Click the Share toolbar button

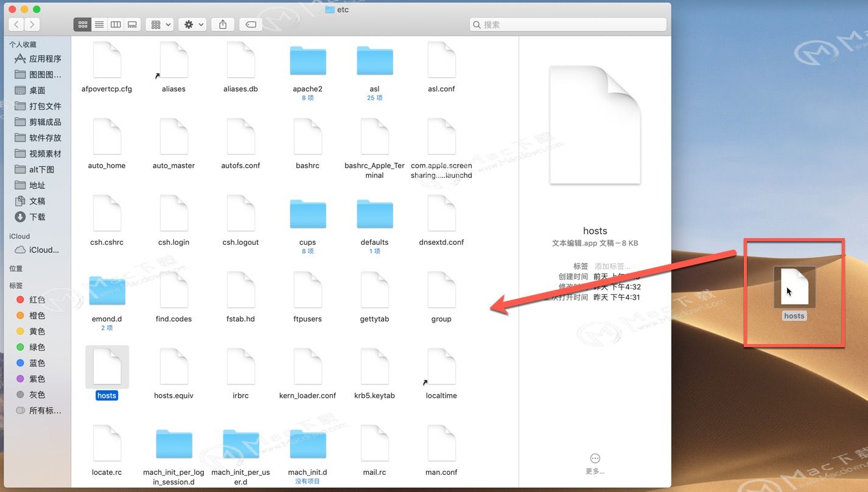pos(223,24)
